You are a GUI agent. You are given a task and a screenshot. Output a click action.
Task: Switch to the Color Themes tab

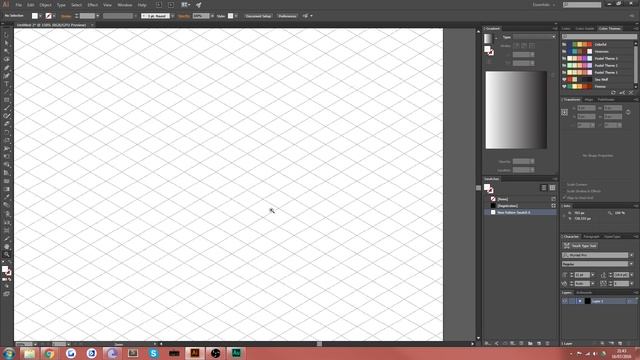tap(610, 29)
